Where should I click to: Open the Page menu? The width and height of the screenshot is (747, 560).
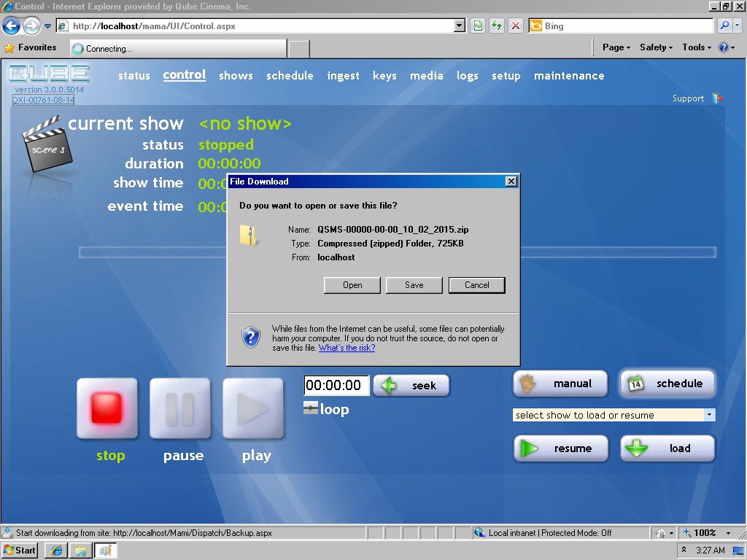[x=616, y=47]
